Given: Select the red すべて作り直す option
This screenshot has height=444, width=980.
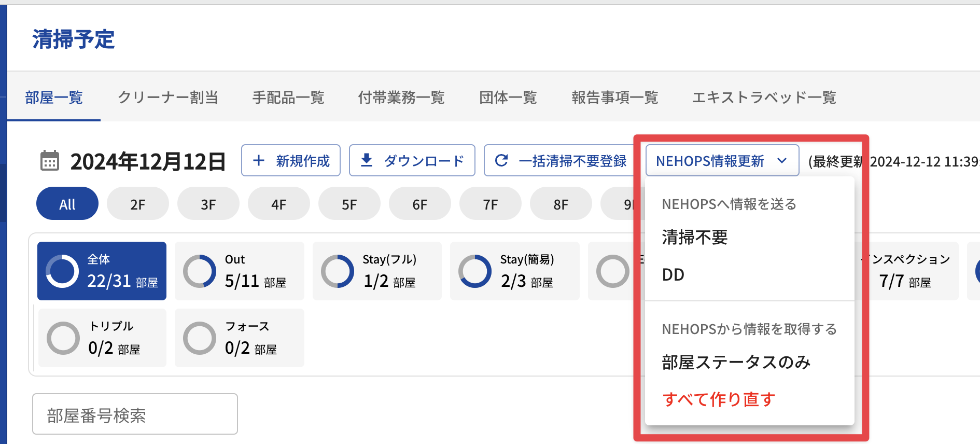Looking at the screenshot, I should click(x=719, y=399).
